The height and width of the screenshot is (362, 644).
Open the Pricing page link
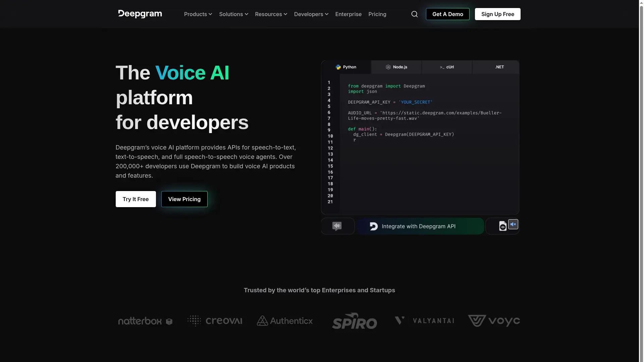pos(377,14)
